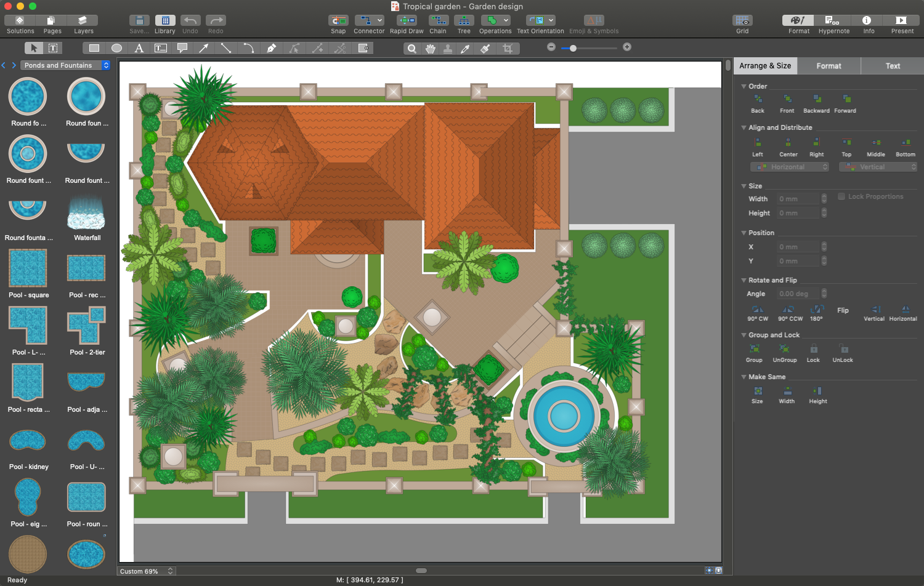The width and height of the screenshot is (924, 586).
Task: Toggle the Grid display
Action: pyautogui.click(x=742, y=21)
